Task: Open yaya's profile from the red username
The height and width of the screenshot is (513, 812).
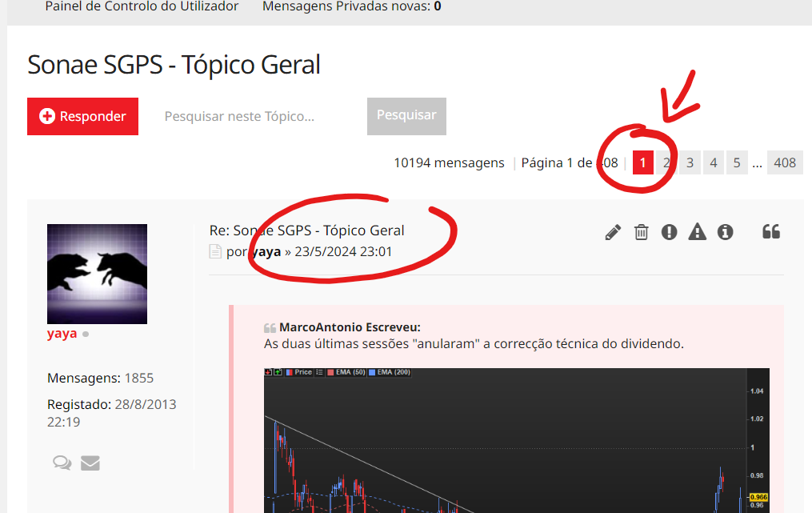Action: [62, 334]
